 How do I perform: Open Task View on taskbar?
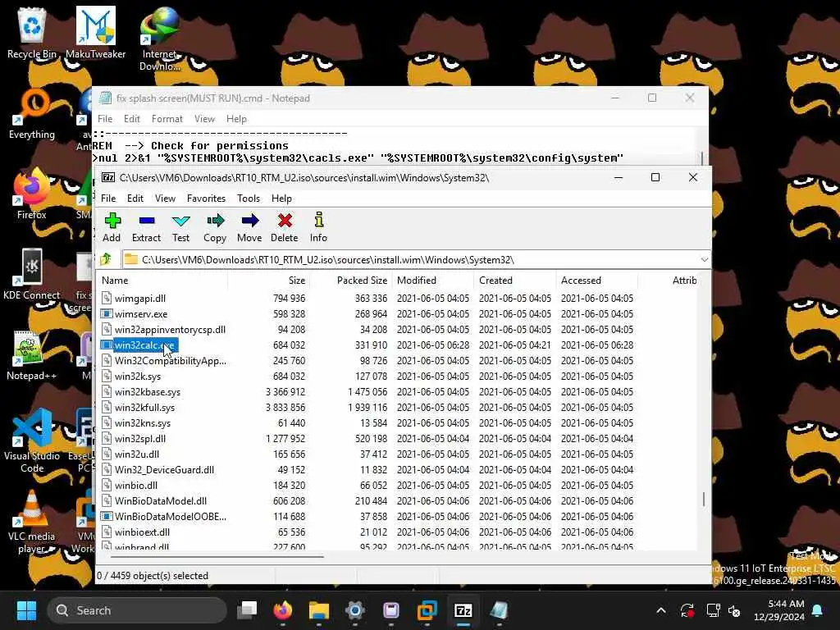pyautogui.click(x=247, y=610)
